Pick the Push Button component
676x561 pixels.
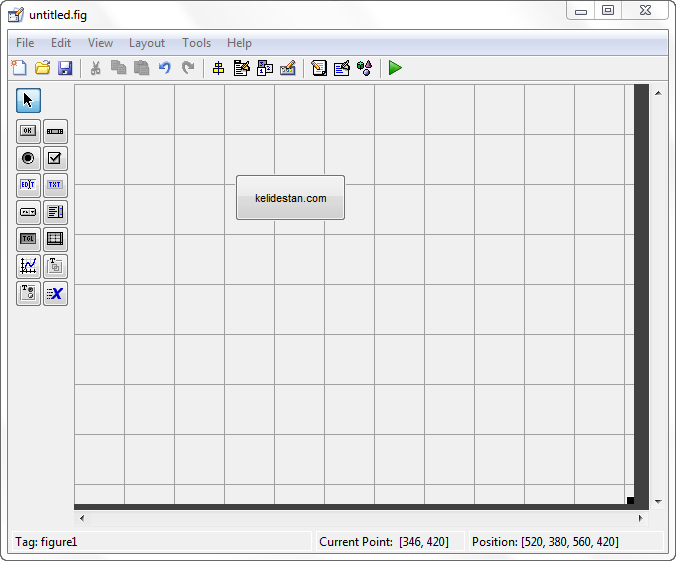pos(28,132)
